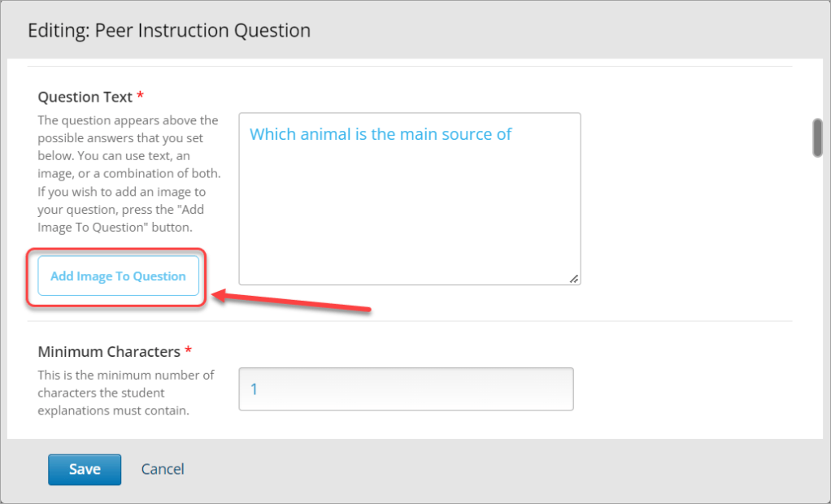Viewport: 831px width, 504px height.
Task: Click help text under Minimum Characters label
Action: tap(126, 393)
